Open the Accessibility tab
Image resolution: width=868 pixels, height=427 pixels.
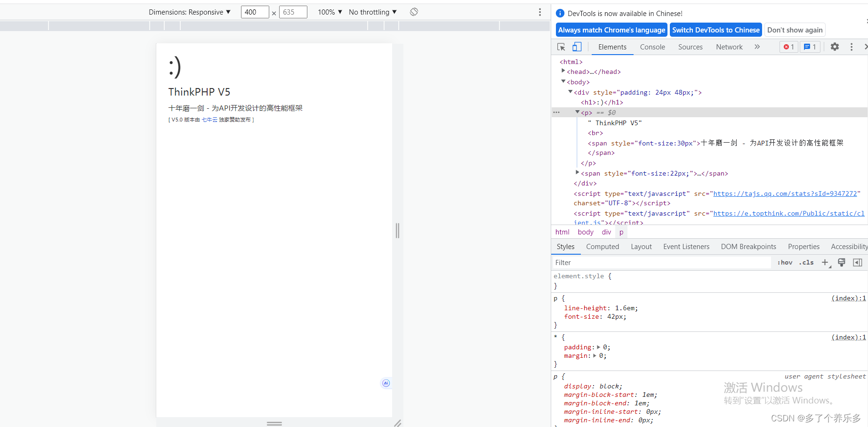(x=849, y=247)
